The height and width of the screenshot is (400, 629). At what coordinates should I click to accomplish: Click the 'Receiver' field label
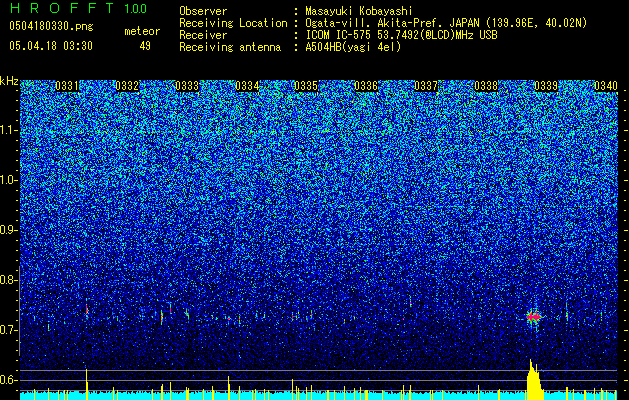coord(203,35)
